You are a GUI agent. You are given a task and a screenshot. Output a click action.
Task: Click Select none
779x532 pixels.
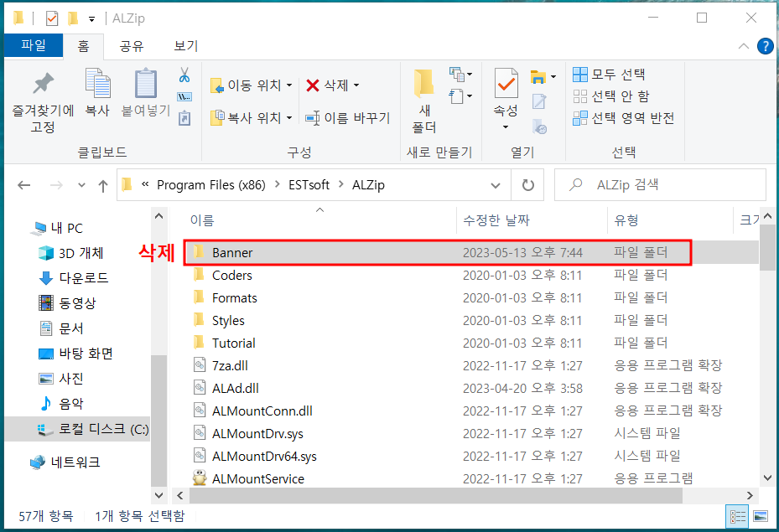click(x=610, y=96)
